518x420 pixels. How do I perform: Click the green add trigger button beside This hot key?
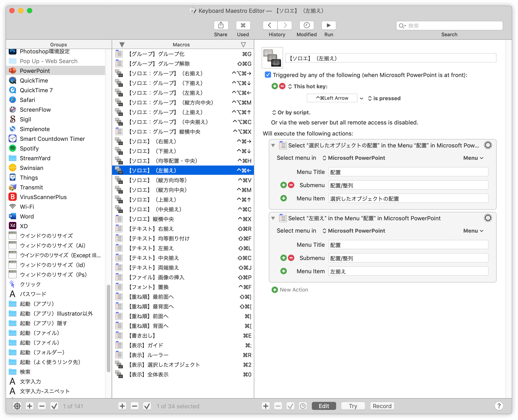[274, 86]
